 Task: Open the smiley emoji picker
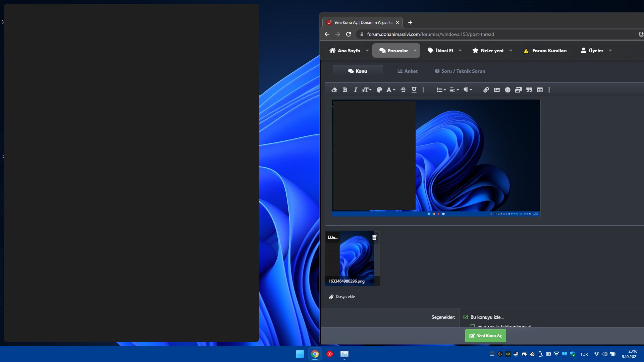pos(507,90)
